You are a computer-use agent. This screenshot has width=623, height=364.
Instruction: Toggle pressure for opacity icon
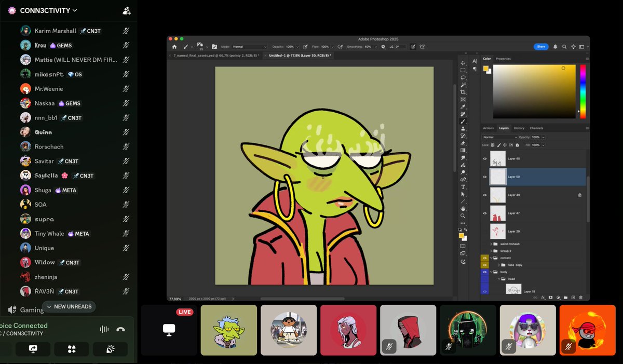click(305, 46)
